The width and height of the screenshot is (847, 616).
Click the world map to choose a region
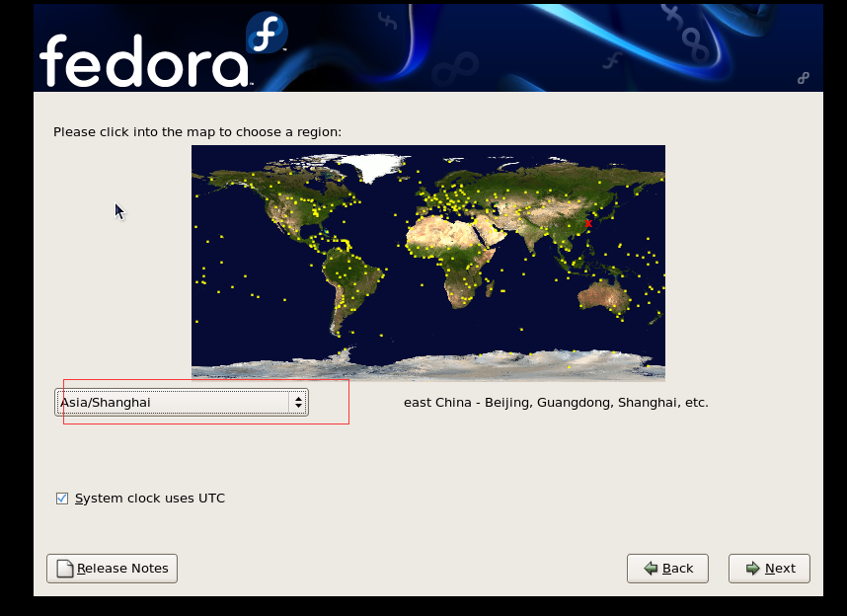click(428, 263)
